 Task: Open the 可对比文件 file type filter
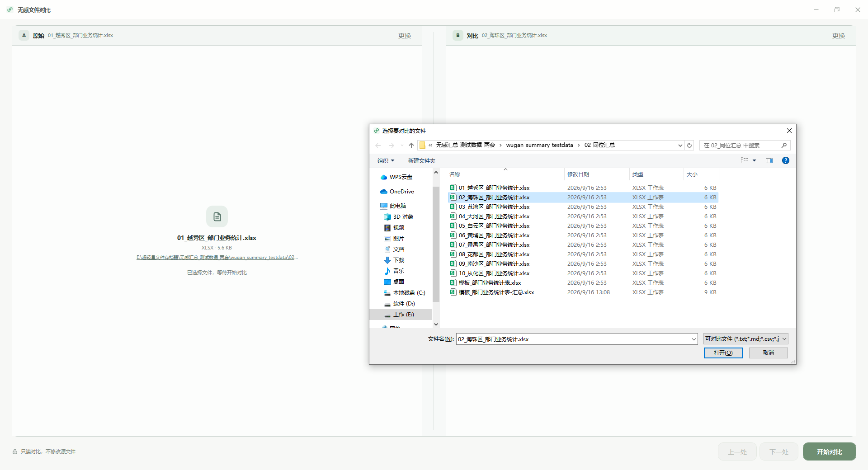(746, 339)
